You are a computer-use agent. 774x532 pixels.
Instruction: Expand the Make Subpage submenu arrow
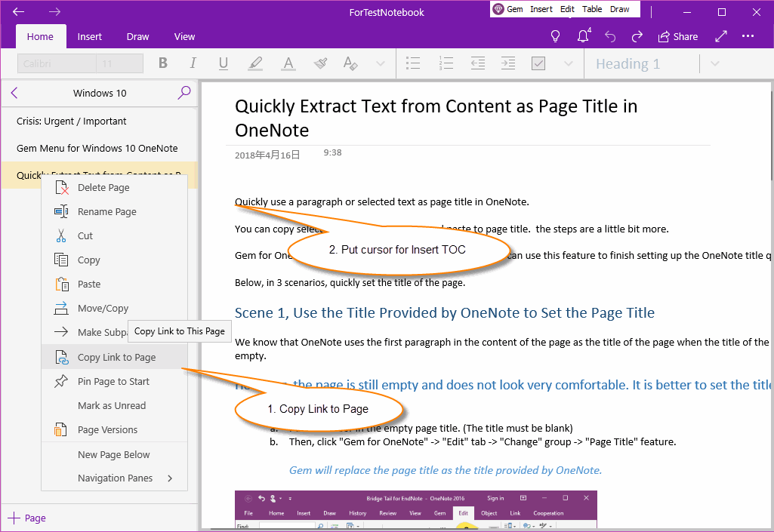coord(170,332)
